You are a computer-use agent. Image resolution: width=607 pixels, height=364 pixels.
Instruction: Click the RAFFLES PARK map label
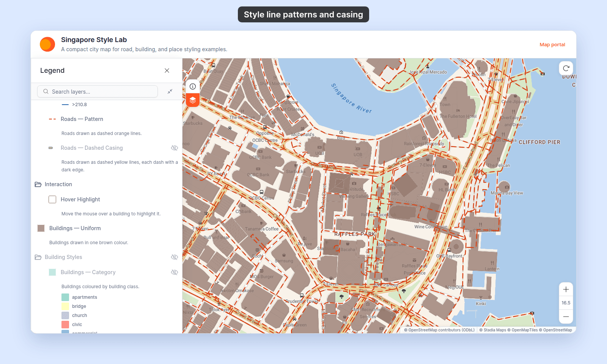click(x=355, y=234)
